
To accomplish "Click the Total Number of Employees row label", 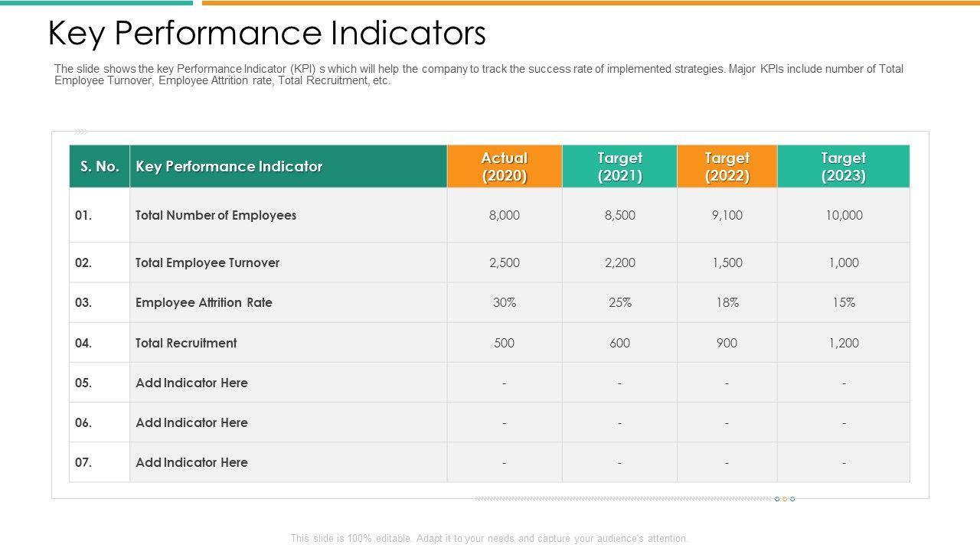I will click(216, 215).
